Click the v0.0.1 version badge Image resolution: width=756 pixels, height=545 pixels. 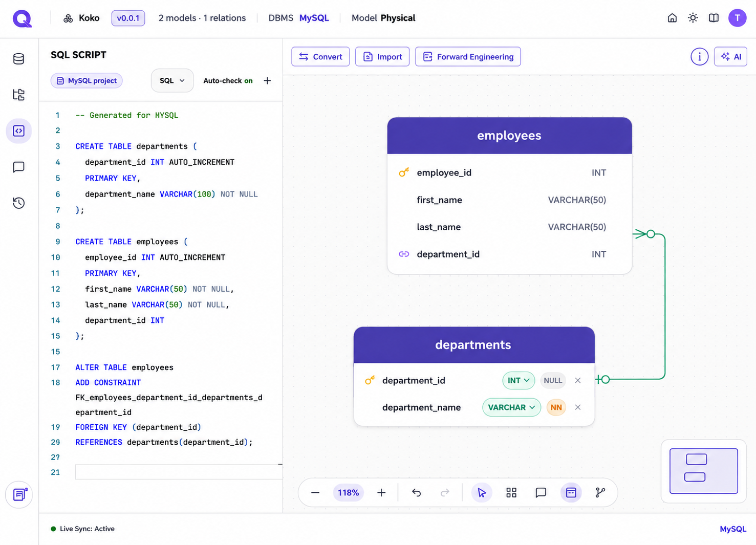[x=128, y=18]
